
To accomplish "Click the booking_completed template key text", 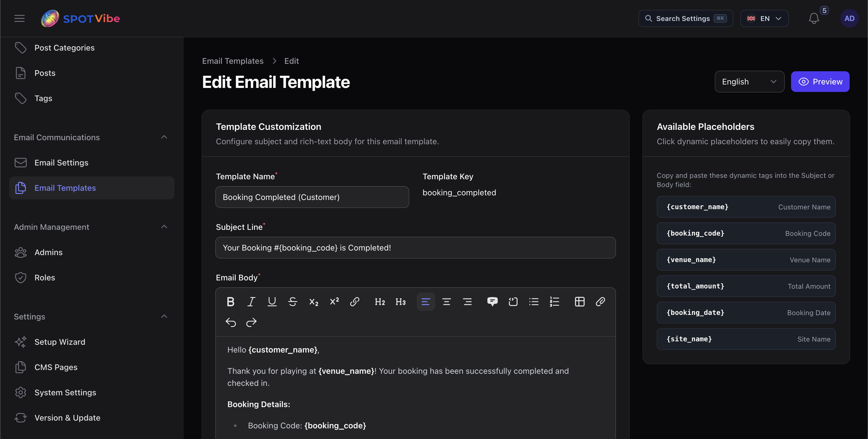I will (459, 192).
